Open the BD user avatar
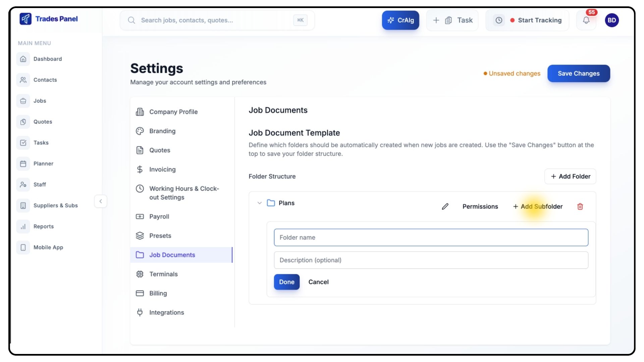This screenshot has width=644, height=362. point(612,20)
